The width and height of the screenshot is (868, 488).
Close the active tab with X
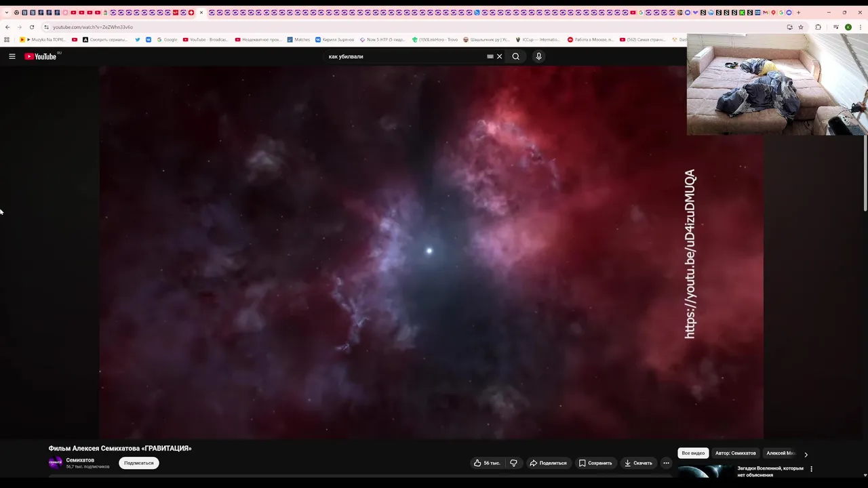pos(201,12)
